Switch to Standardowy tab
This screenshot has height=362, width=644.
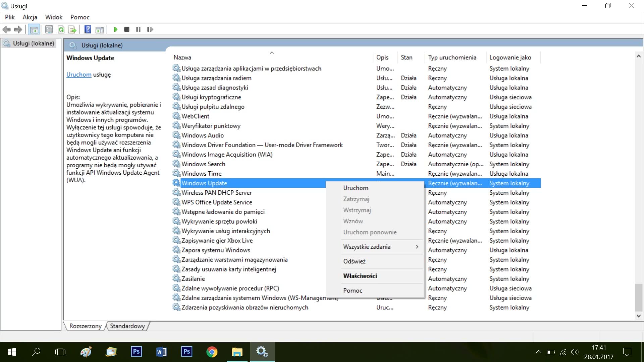tap(127, 326)
